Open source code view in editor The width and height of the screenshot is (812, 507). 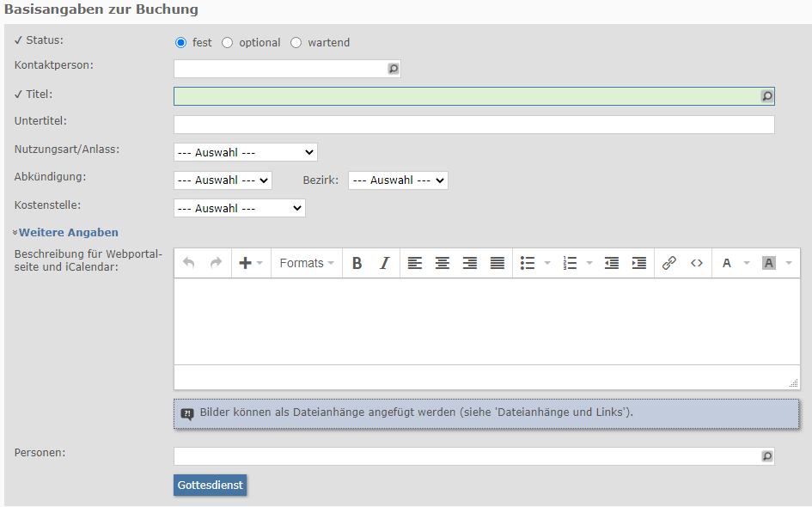[697, 263]
